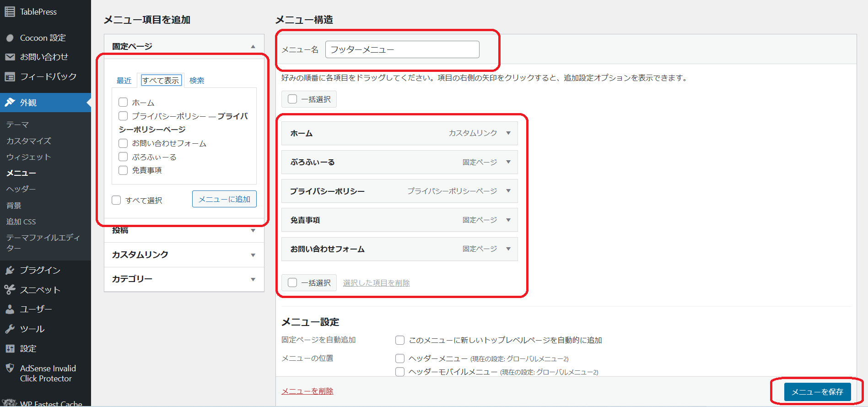Expand the お問い合わせフォーム menu item arrow

[x=508, y=249]
